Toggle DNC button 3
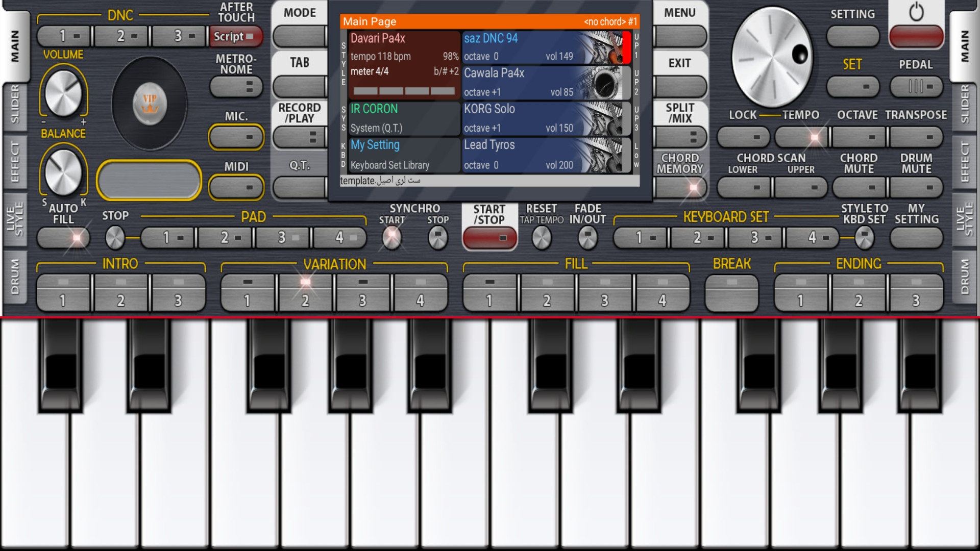The image size is (980, 551). 179,36
